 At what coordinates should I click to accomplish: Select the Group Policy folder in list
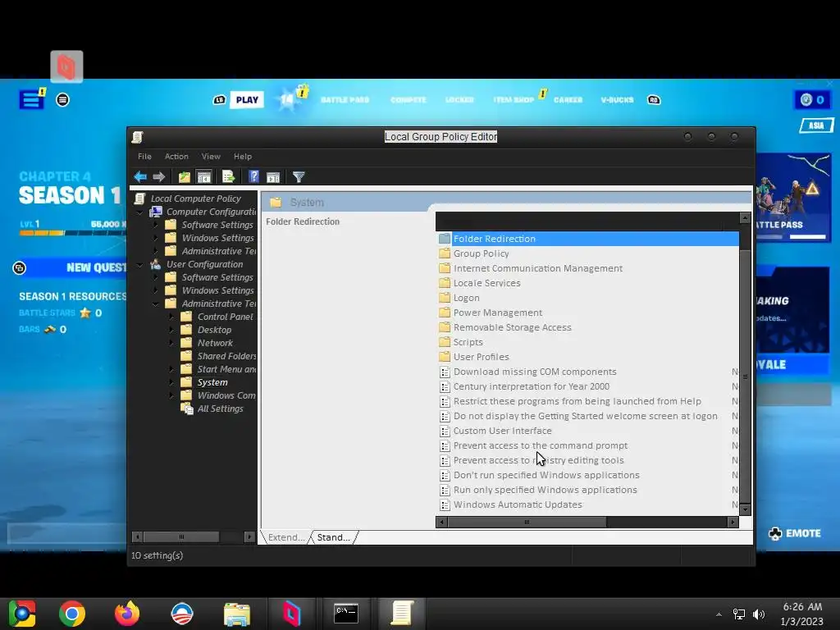coord(481,253)
